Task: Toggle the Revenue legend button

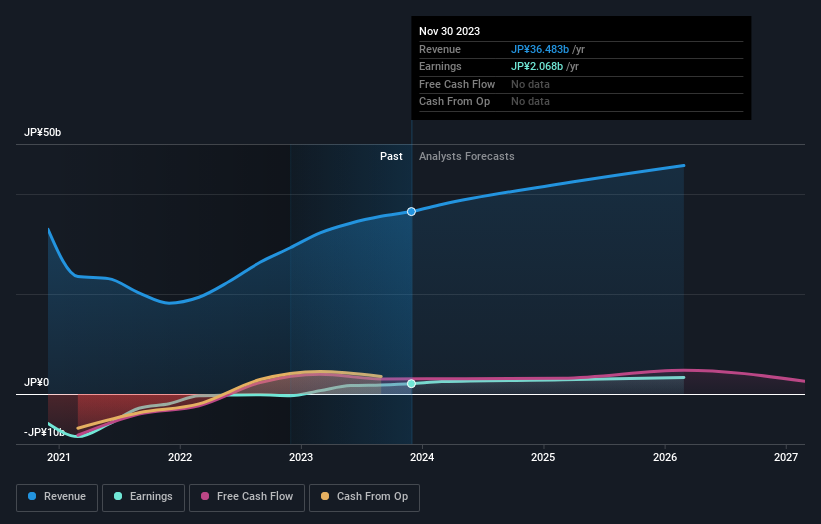Action: pyautogui.click(x=57, y=497)
